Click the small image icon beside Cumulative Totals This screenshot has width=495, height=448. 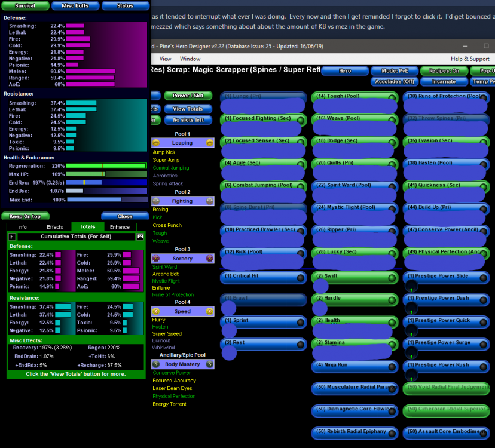[140, 237]
